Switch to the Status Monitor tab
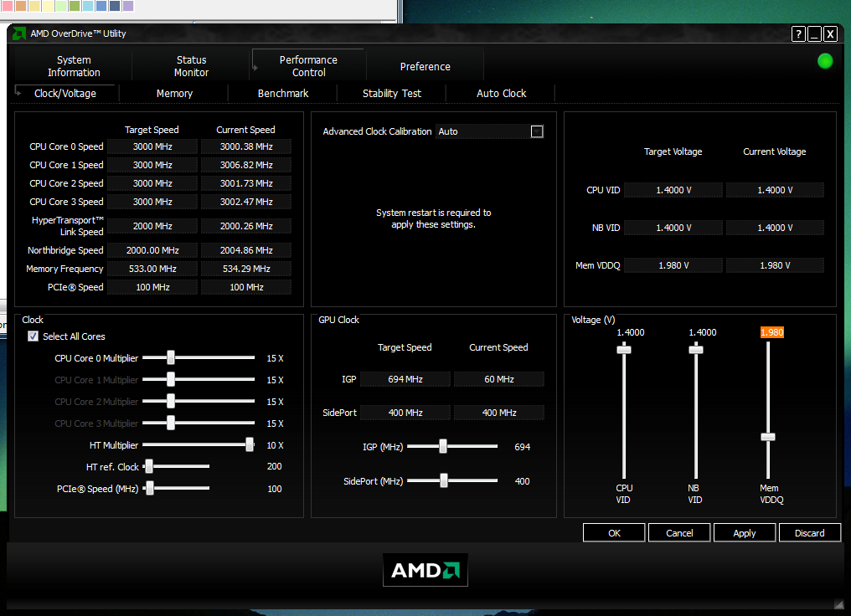 [191, 66]
